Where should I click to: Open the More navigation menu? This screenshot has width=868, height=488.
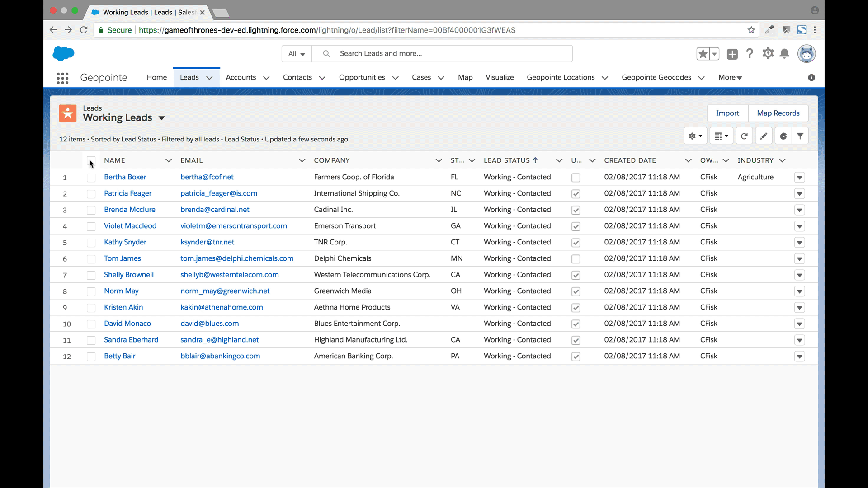click(730, 77)
